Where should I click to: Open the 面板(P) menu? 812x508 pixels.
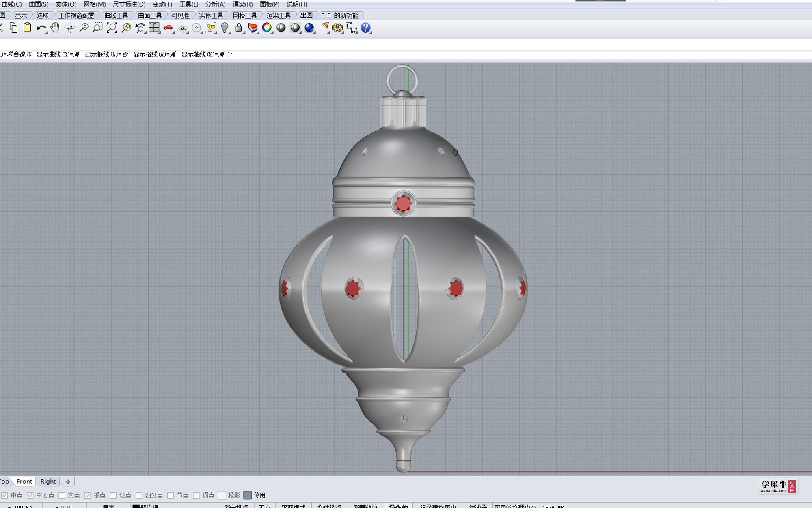(x=270, y=4)
